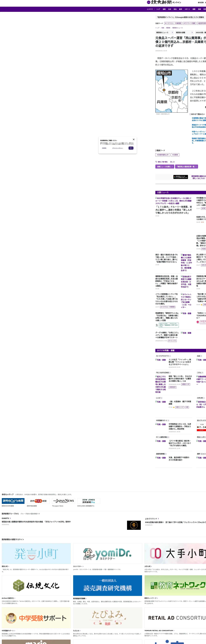
Task: Select the 速報 navigation item
Action: [164, 9]
